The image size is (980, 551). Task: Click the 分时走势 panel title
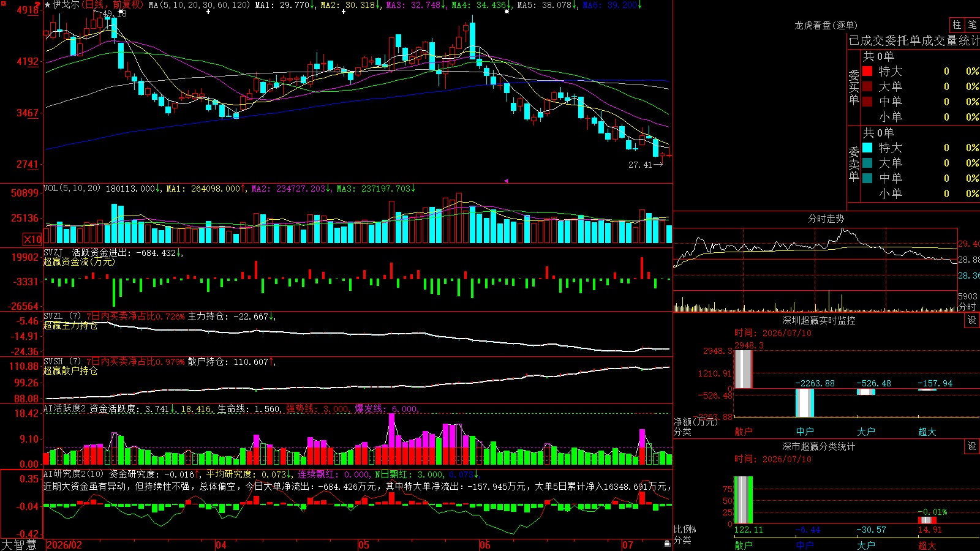click(x=826, y=219)
